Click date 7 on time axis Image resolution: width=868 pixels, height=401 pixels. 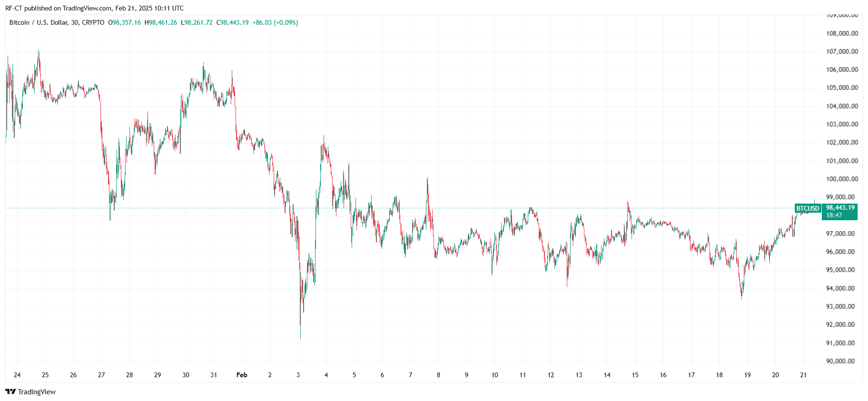(410, 375)
